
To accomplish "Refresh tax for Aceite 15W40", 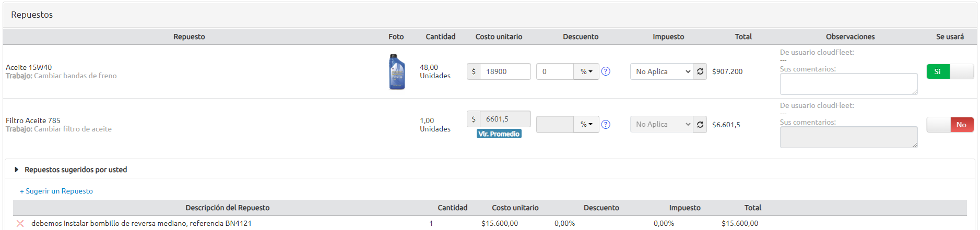I will [x=700, y=71].
